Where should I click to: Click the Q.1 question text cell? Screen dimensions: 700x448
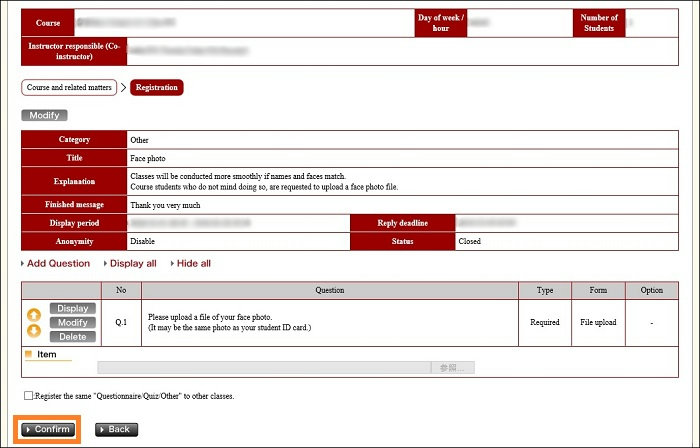click(329, 322)
